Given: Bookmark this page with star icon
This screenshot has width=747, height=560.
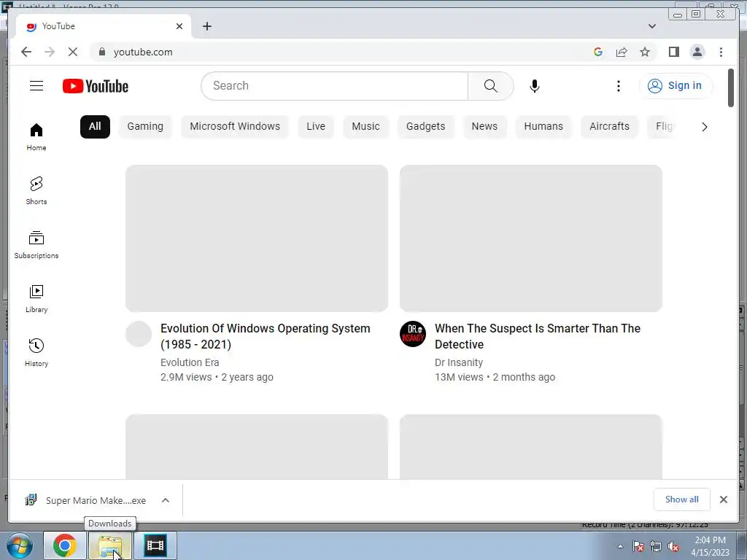Looking at the screenshot, I should point(645,52).
